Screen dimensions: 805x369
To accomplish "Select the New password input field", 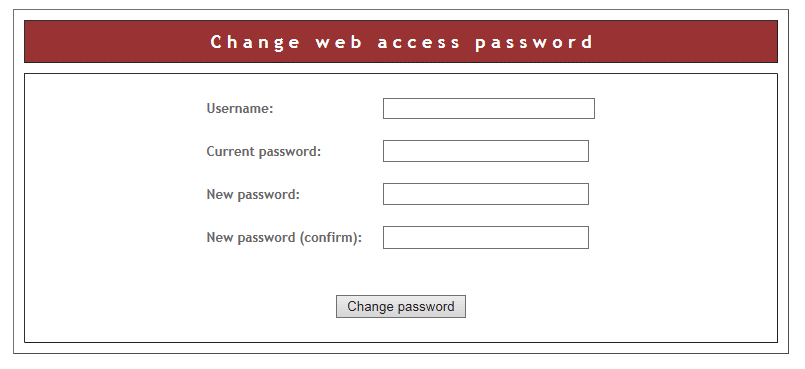I will point(486,194).
